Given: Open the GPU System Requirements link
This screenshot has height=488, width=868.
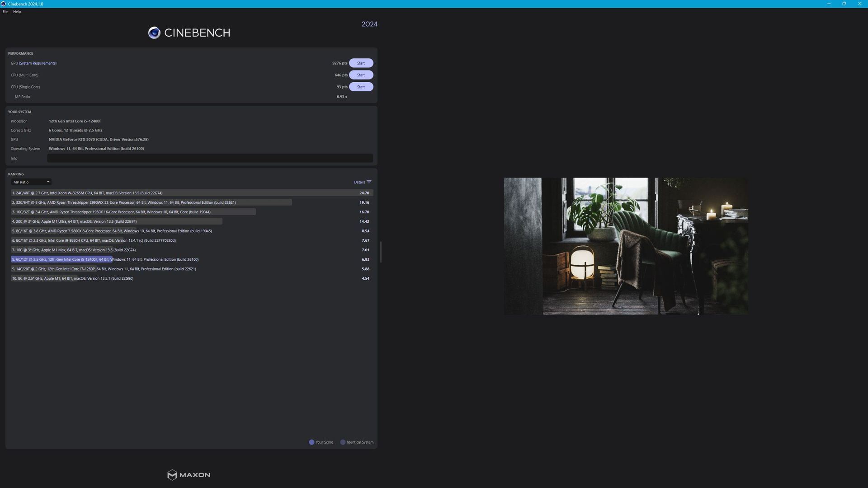Looking at the screenshot, I should (38, 63).
